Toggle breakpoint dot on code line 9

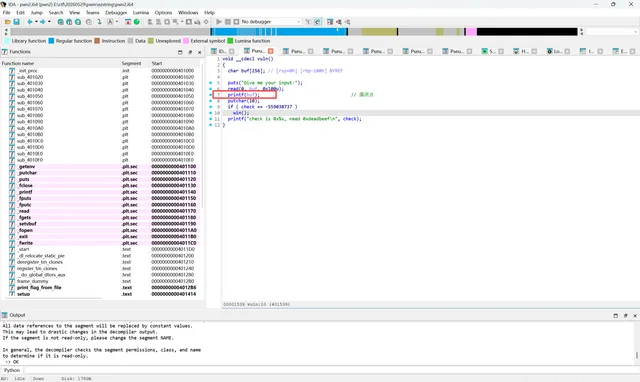[211, 107]
